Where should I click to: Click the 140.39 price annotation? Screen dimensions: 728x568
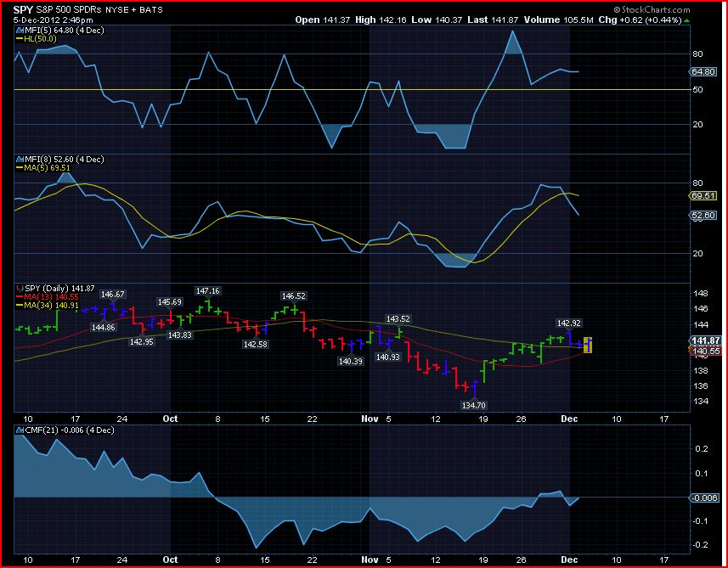(351, 361)
